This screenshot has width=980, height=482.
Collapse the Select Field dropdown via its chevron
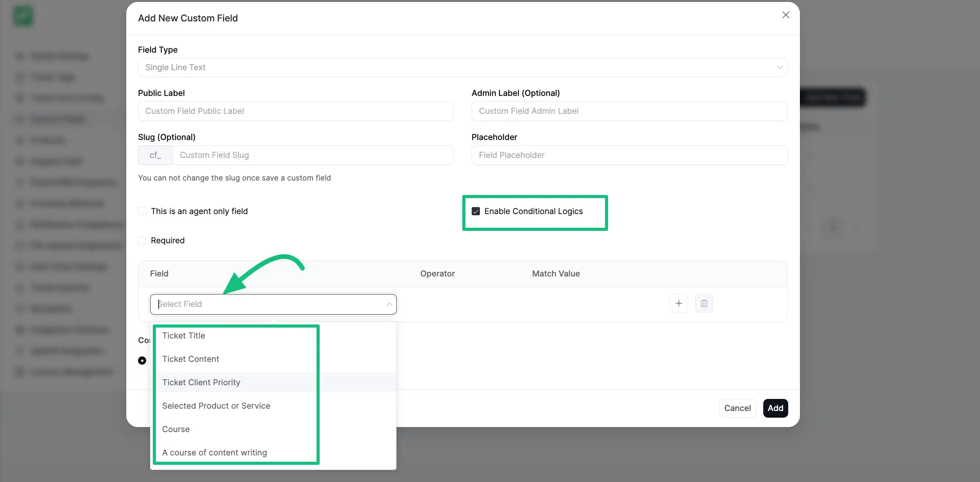click(389, 304)
